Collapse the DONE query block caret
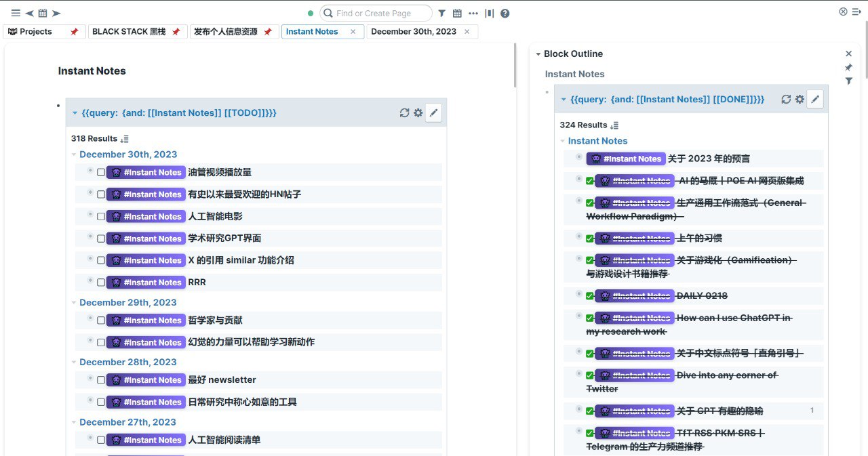Screen dimensions: 868x456 click(563, 100)
